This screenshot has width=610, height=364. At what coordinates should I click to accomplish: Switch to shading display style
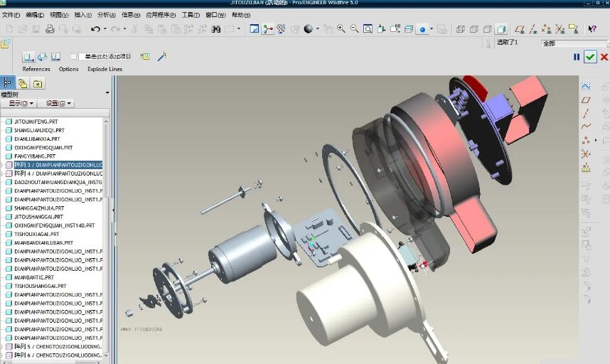tap(501, 28)
